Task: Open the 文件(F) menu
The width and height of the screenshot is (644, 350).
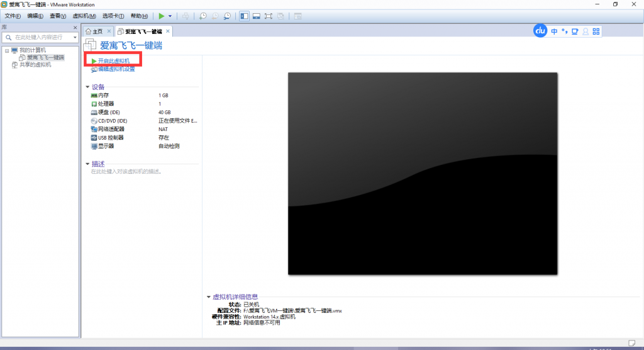Action: [13, 16]
